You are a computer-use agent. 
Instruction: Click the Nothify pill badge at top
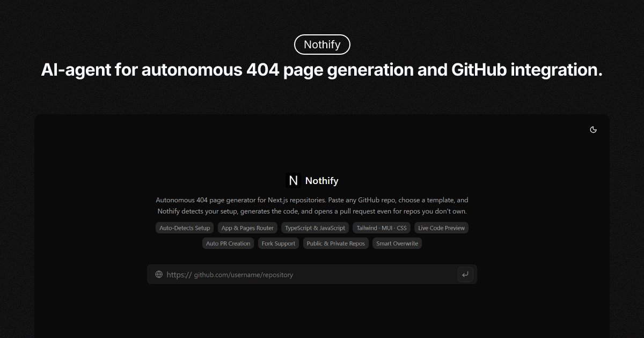coord(322,45)
